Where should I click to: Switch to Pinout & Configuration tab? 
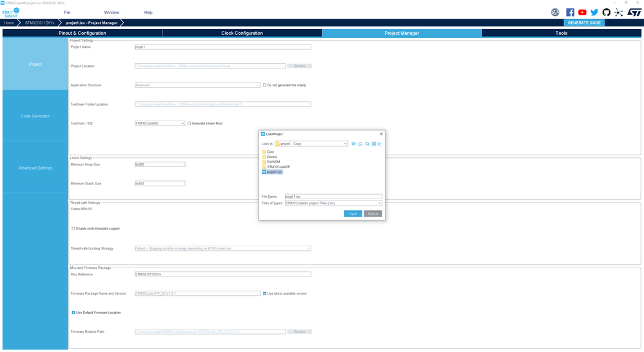click(82, 33)
